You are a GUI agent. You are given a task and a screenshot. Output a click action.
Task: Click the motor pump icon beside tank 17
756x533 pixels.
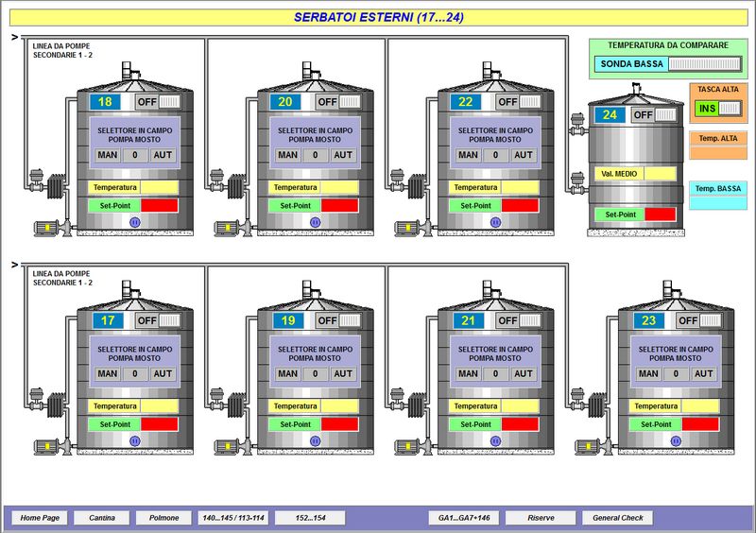coord(47,445)
